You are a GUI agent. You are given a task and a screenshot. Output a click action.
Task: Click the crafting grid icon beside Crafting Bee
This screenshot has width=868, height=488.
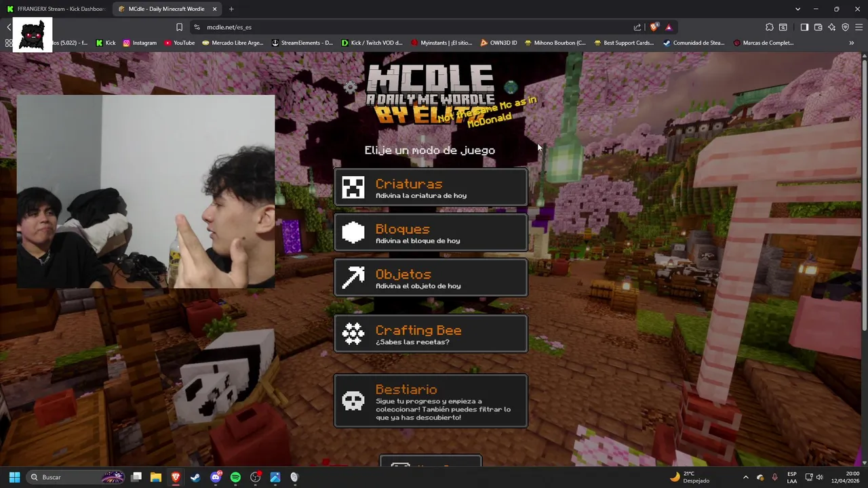click(353, 333)
